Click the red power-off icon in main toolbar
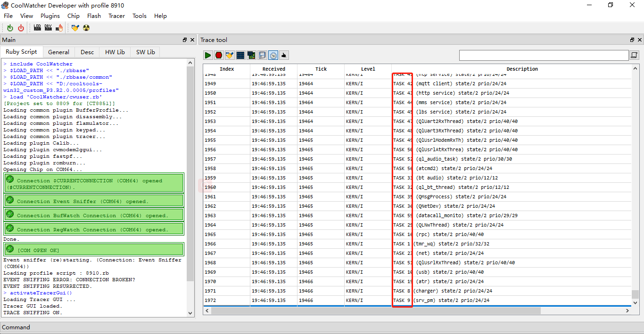This screenshot has height=334, width=644. coord(21,28)
